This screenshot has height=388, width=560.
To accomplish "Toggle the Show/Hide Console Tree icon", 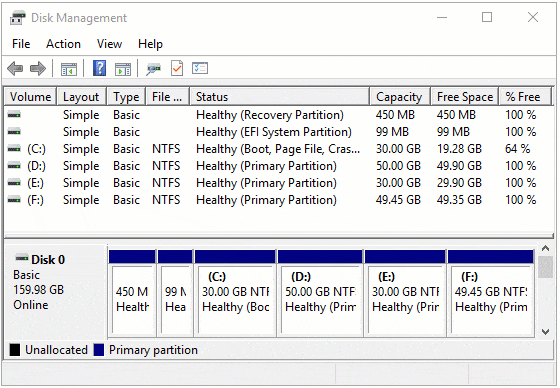I will [x=69, y=69].
